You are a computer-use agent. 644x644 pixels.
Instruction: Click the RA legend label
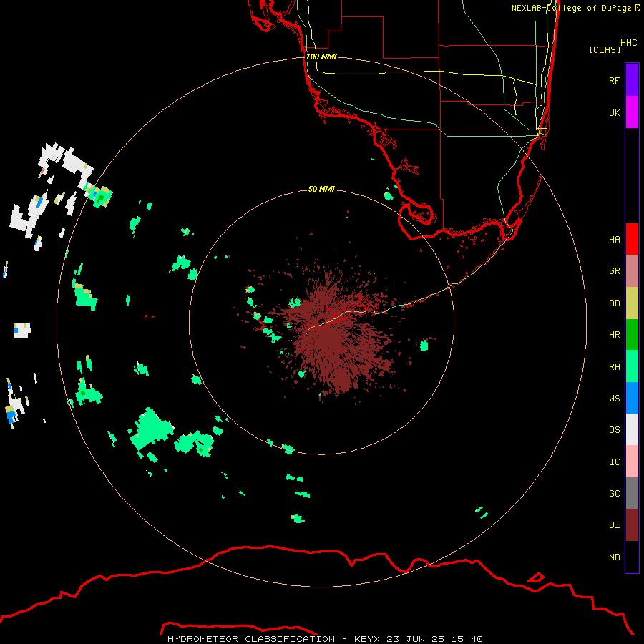point(614,367)
